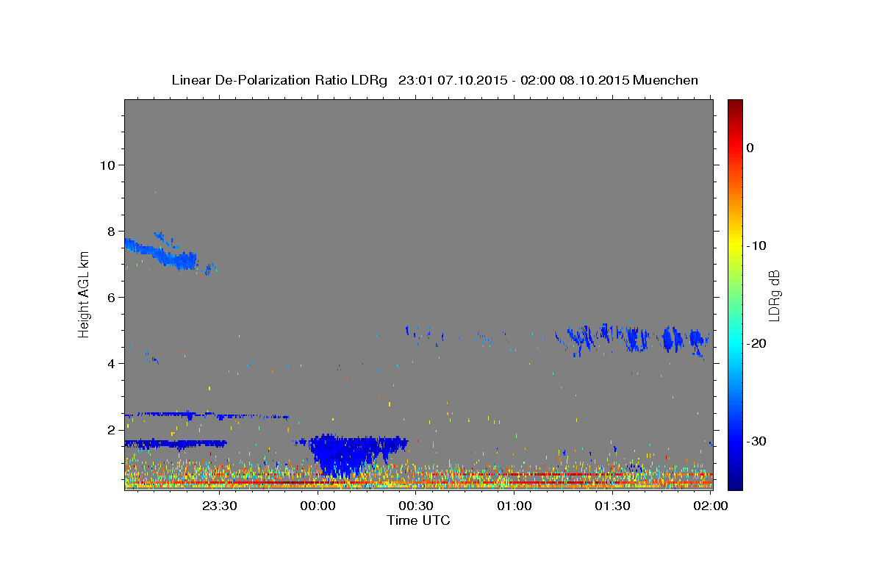Click the LDRg color scale bar
Image resolution: width=882 pixels, height=588 pixels.
pyautogui.click(x=735, y=295)
